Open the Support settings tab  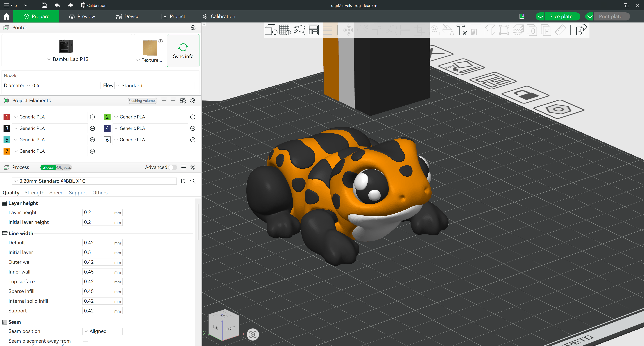[78, 193]
